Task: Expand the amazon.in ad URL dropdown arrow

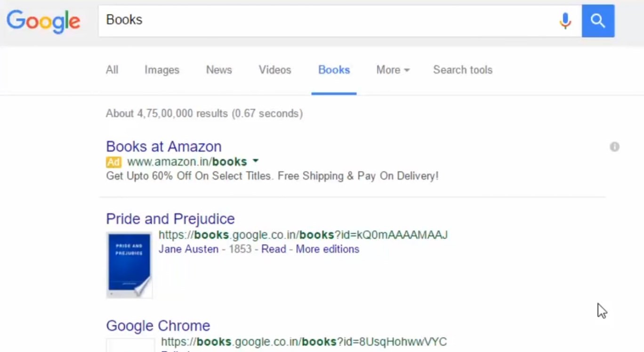Action: [256, 161]
